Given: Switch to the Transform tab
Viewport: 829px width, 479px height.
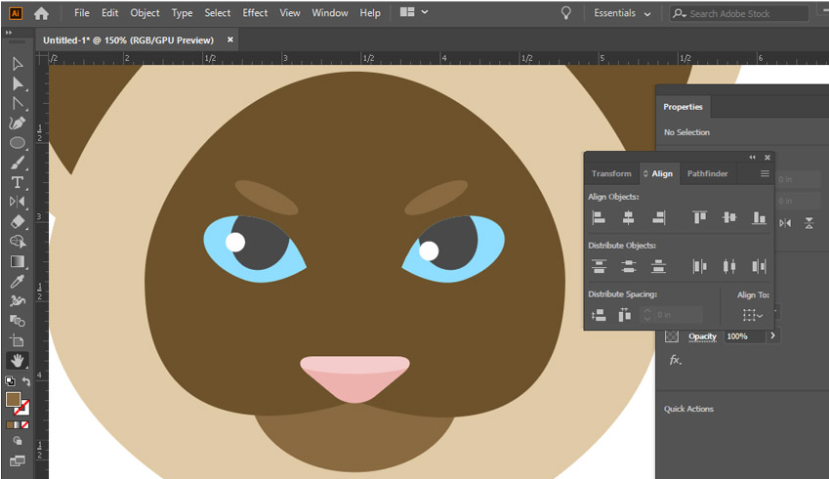Looking at the screenshot, I should 611,173.
